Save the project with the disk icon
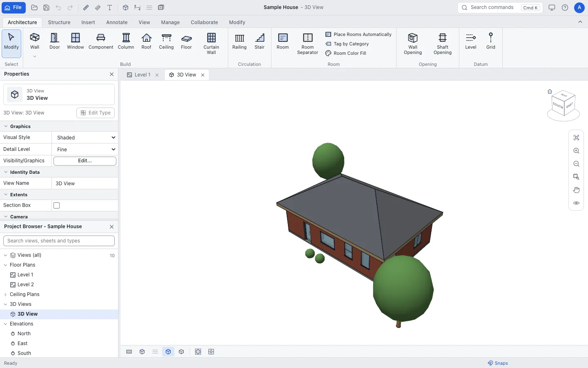Screen dimensions: 588x368 (x=46, y=7)
